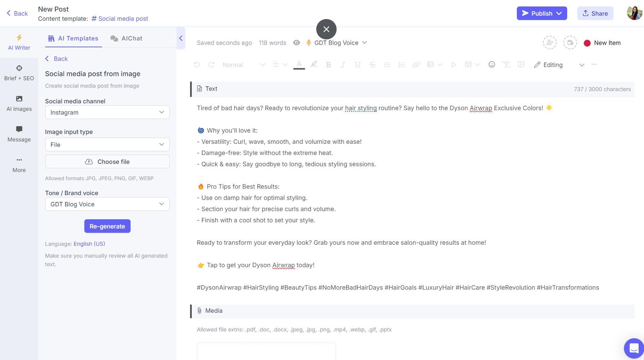Toggle underline formatting
The image size is (644, 360).
[x=357, y=65]
